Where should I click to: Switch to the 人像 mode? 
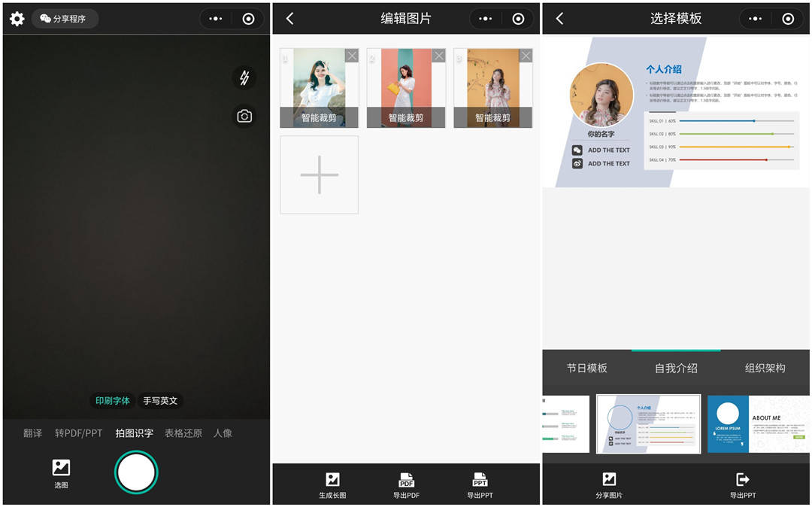point(223,433)
